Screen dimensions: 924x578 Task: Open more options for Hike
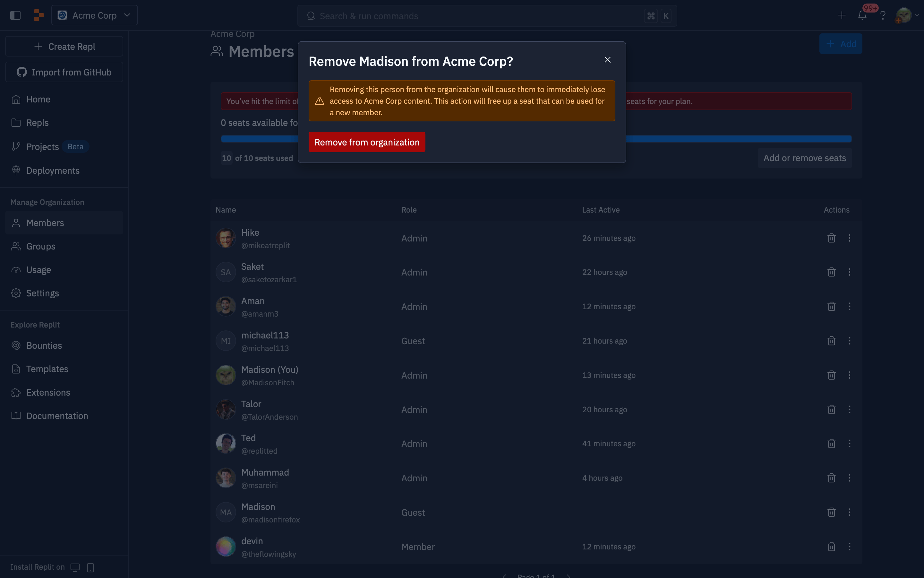[849, 238]
